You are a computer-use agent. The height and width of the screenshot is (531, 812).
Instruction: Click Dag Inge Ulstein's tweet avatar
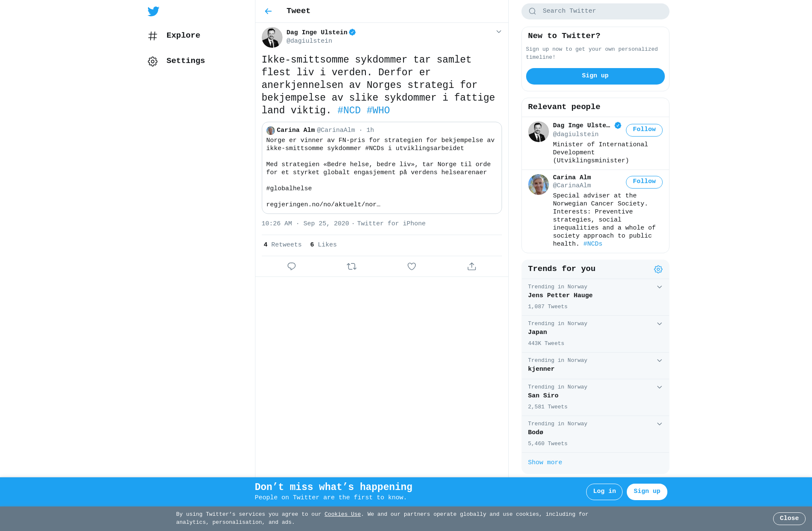tap(272, 37)
